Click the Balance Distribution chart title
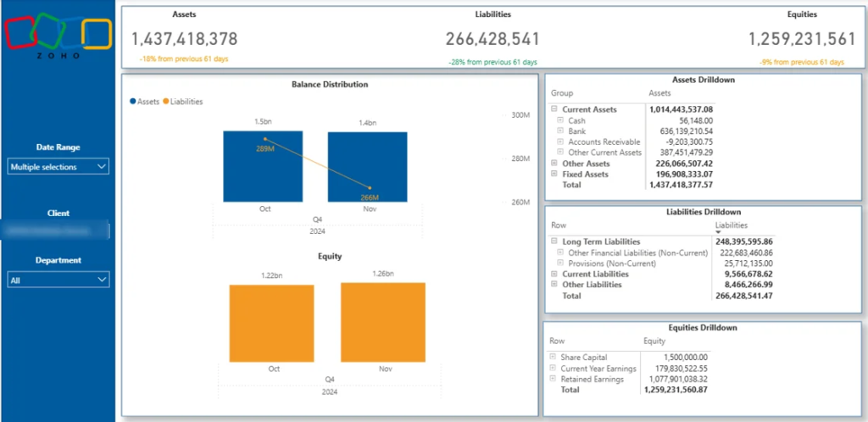 pyautogui.click(x=330, y=85)
